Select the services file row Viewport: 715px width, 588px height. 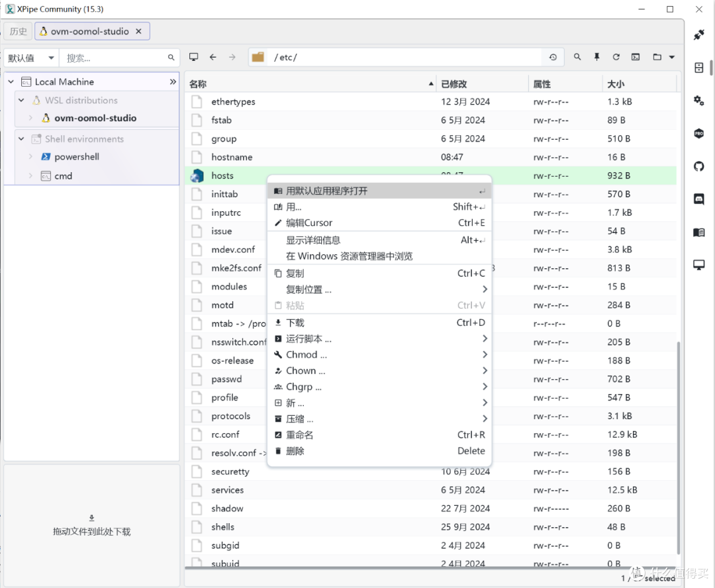[430, 490]
